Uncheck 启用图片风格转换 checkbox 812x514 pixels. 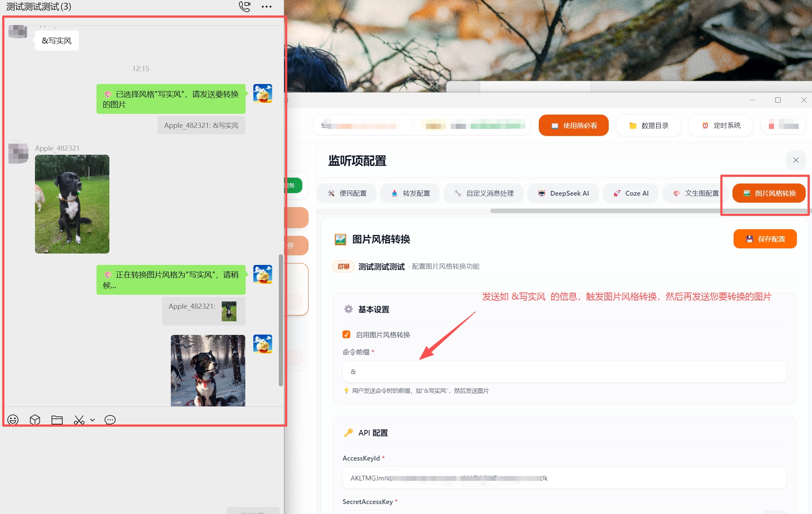tap(346, 334)
